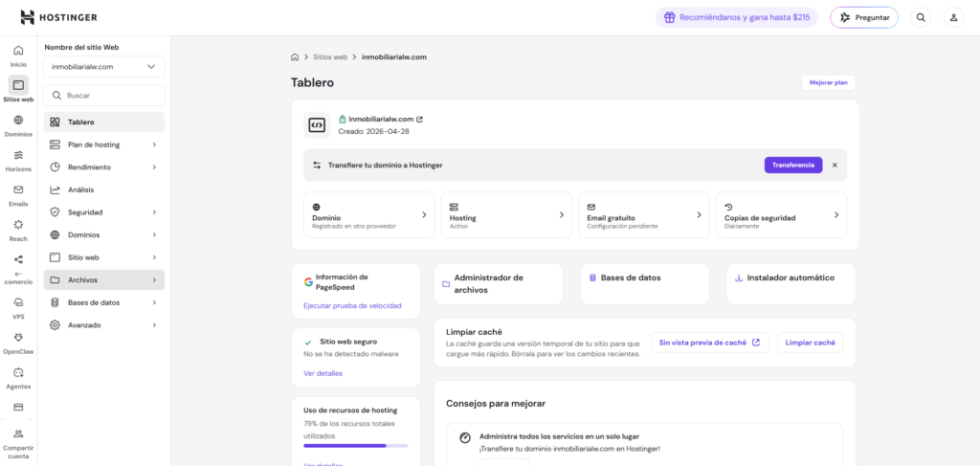Expand Avanzado menu
The image size is (980, 466).
[103, 324]
